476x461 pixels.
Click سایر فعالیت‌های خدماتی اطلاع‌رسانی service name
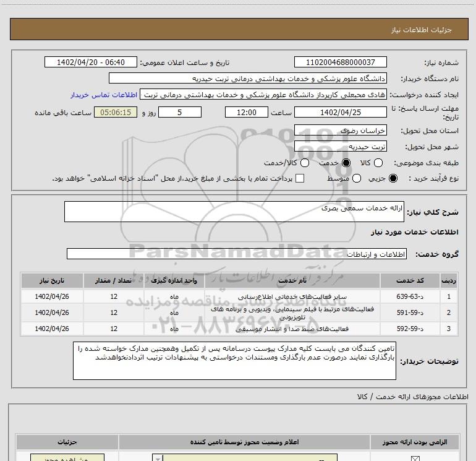[x=292, y=296]
